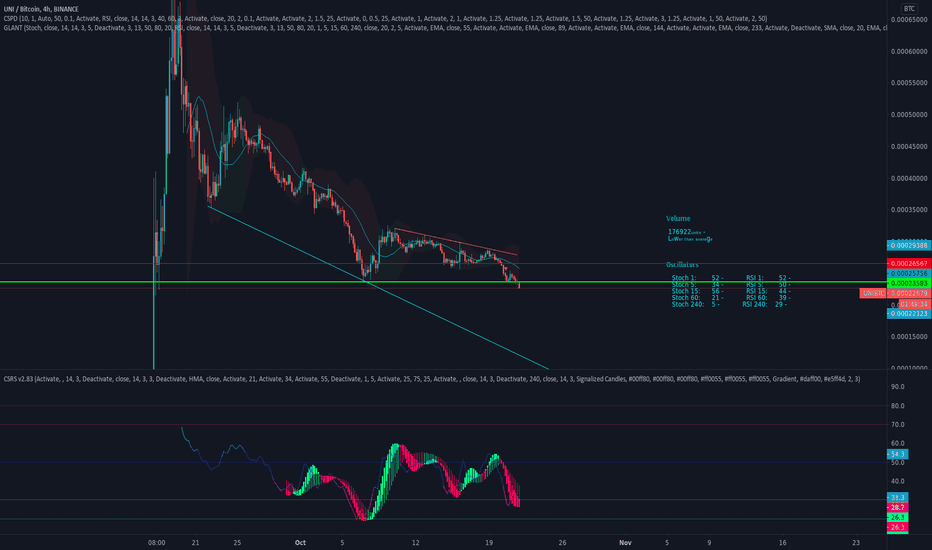The height and width of the screenshot is (550, 932).
Task: Click the blue 0.00025756 price label
Action: click(x=909, y=274)
